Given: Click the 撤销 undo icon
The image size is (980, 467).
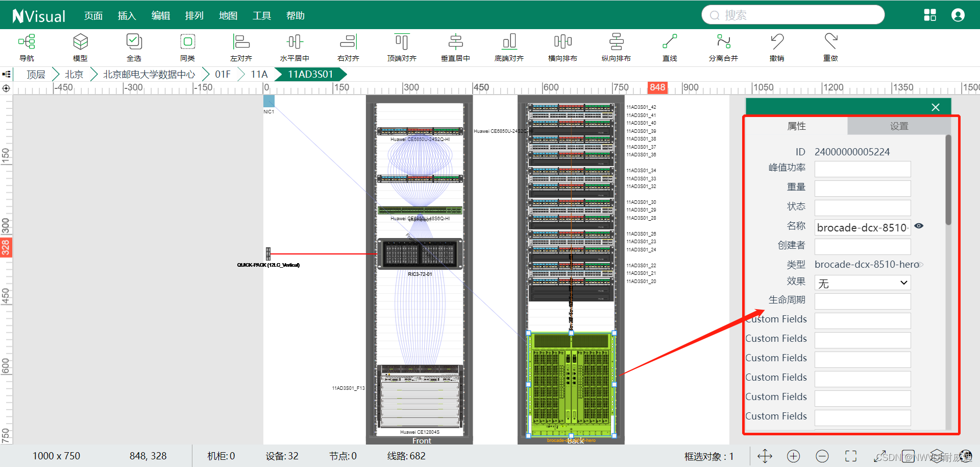Looking at the screenshot, I should coord(777,47).
